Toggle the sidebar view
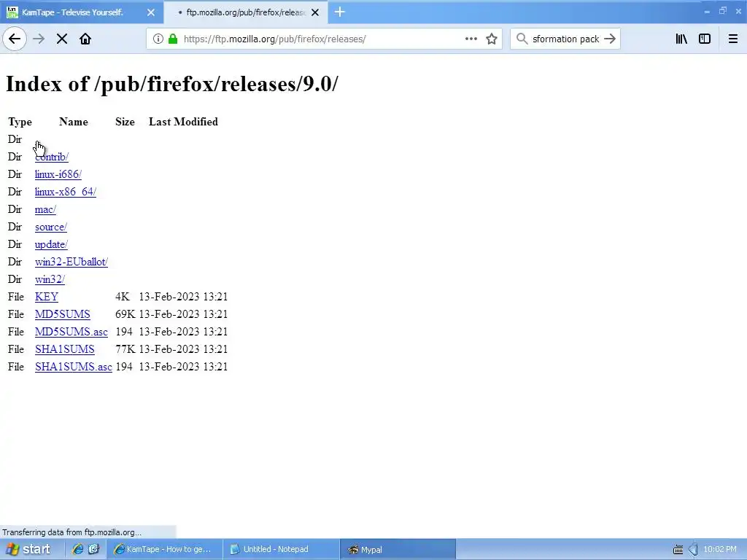This screenshot has width=747, height=560. tap(705, 39)
